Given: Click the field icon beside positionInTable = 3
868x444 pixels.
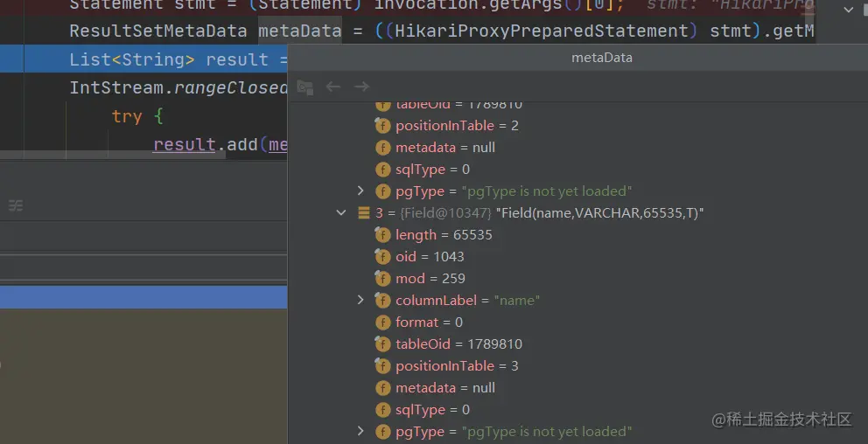Looking at the screenshot, I should click(x=382, y=366).
